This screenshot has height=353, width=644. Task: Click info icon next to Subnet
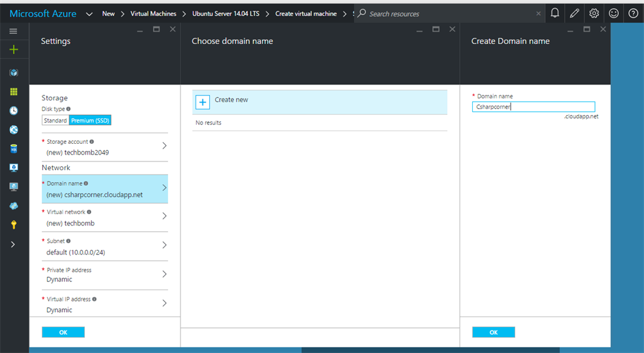pyautogui.click(x=68, y=241)
